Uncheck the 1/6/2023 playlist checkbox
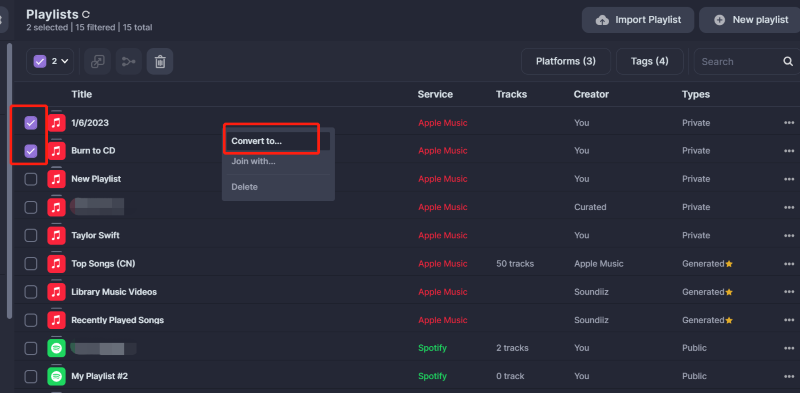Screen dimensions: 800x393 (x=31, y=123)
